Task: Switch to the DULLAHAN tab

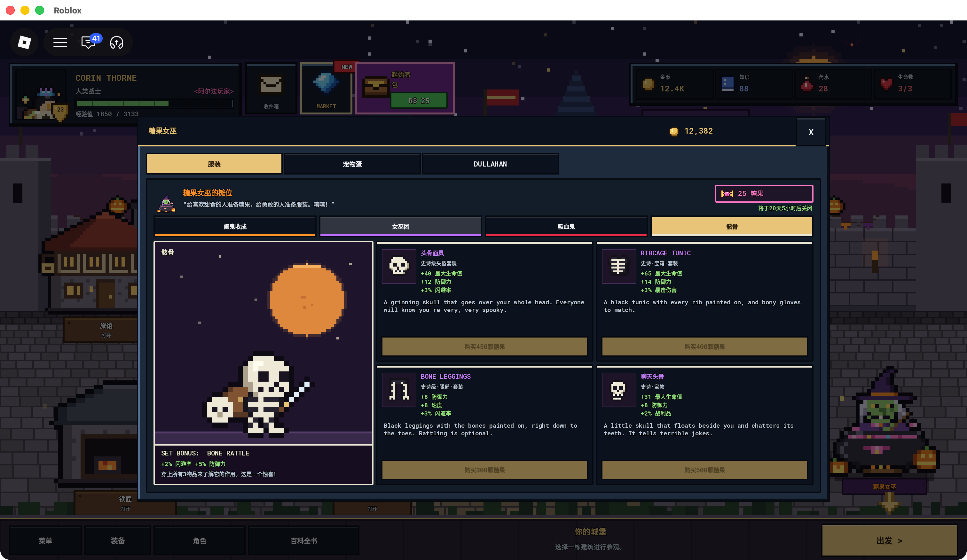Action: click(x=490, y=164)
